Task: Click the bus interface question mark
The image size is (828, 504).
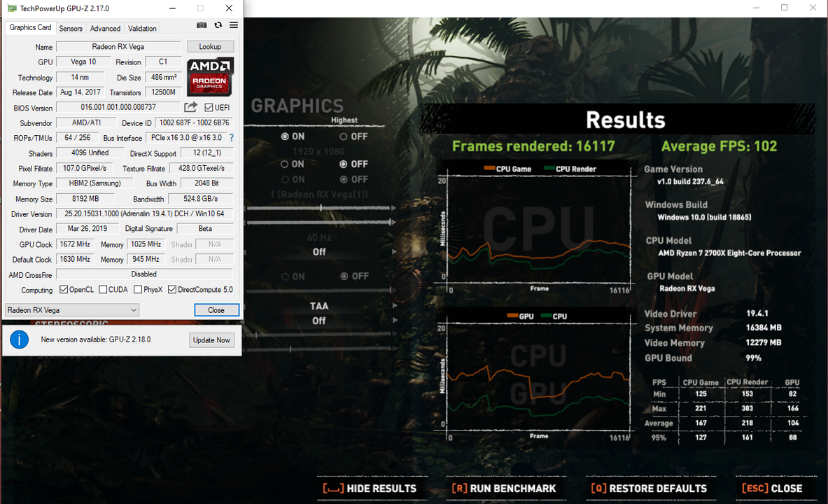Action: pyautogui.click(x=231, y=137)
